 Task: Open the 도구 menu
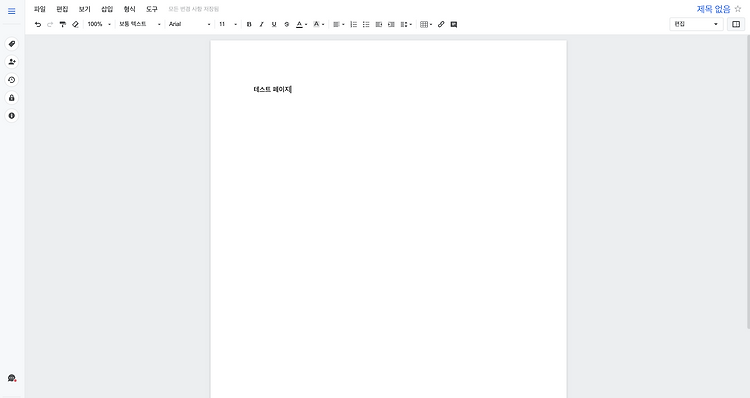tap(152, 9)
